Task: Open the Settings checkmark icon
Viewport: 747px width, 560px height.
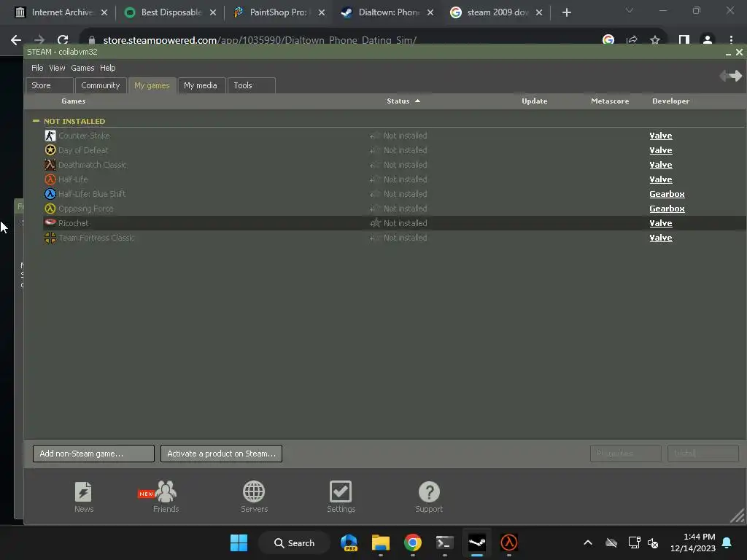Action: [341, 492]
